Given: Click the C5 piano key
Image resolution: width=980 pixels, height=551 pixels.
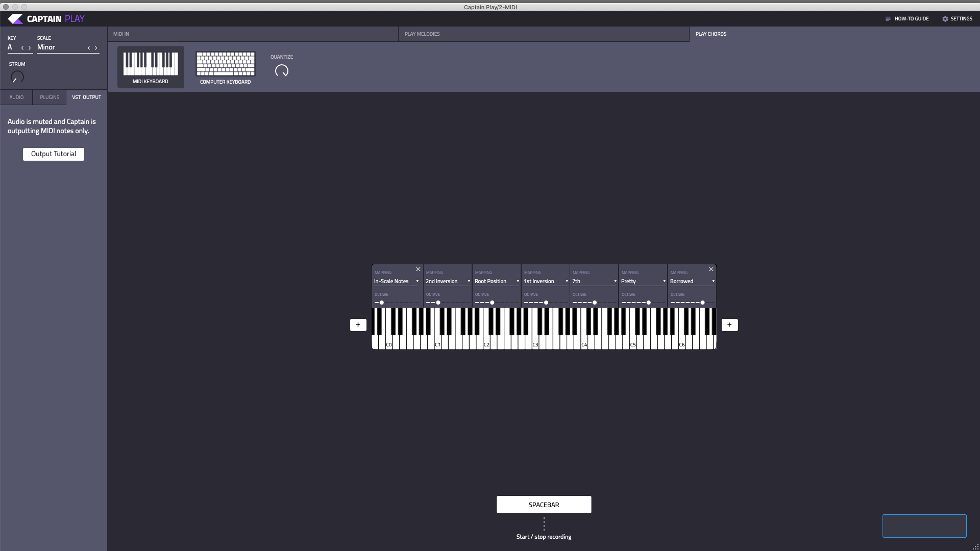Looking at the screenshot, I should click(633, 342).
